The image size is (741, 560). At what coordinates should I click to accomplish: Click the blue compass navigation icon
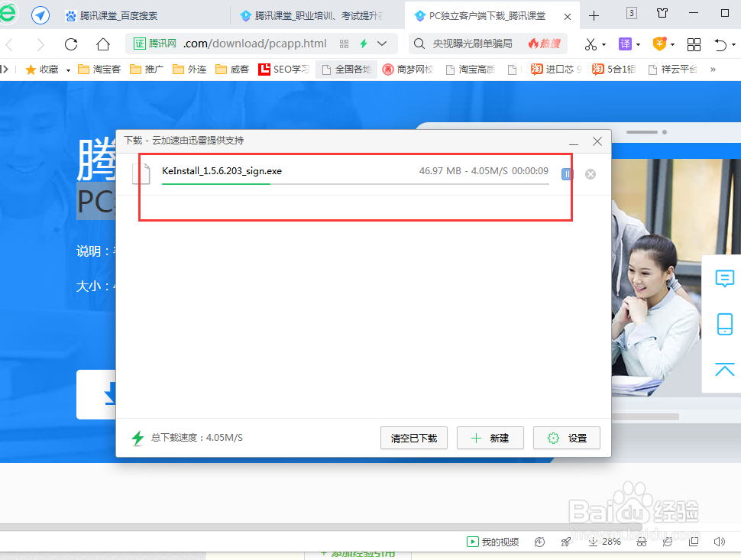coord(40,15)
